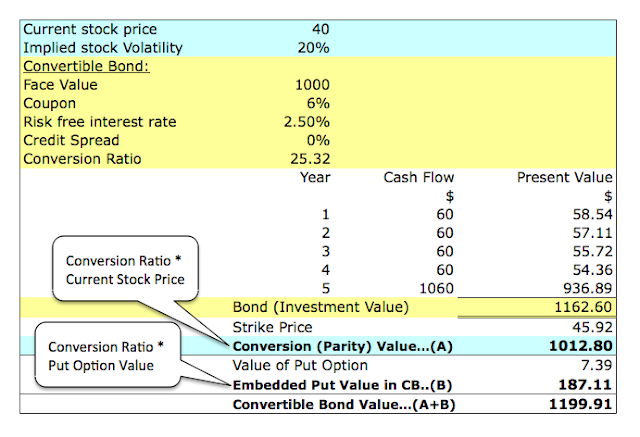Viewport: 640px width, 437px height.
Task: Click the 'Implied stock Volatility' label
Action: pos(103,48)
